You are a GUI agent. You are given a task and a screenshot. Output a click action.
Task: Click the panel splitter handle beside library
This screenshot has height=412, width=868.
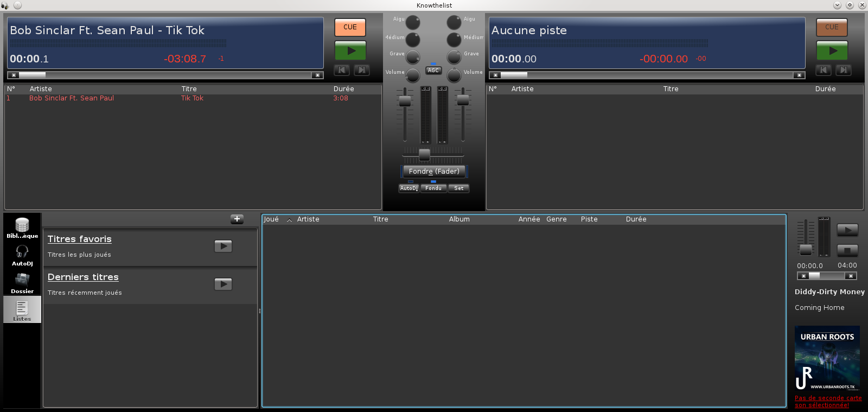click(x=260, y=311)
